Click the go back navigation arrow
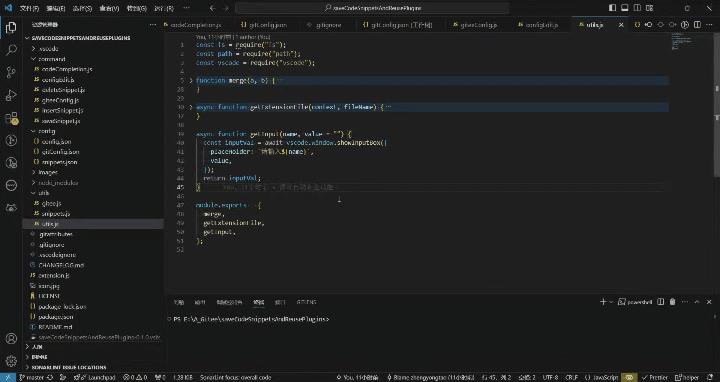Viewport: 720px width, 382px height. [212, 8]
